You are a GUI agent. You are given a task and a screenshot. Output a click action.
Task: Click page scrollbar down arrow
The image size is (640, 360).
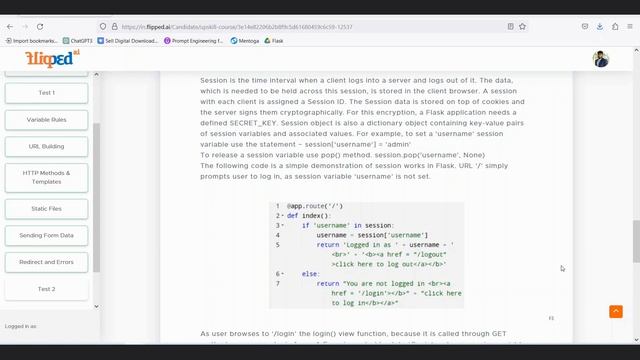tap(636, 340)
